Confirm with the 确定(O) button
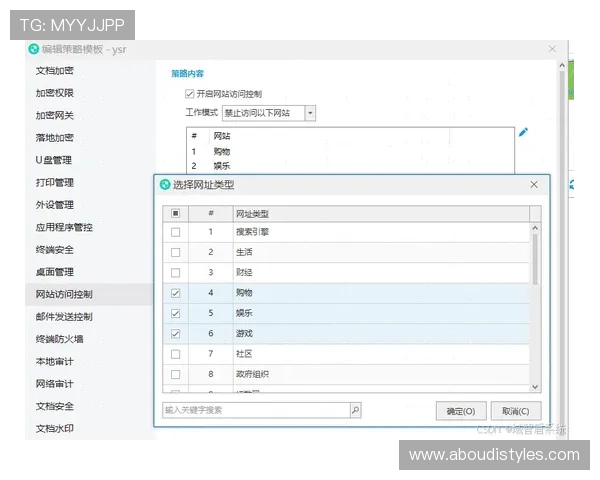Viewport: 600px width, 480px height. point(461,411)
